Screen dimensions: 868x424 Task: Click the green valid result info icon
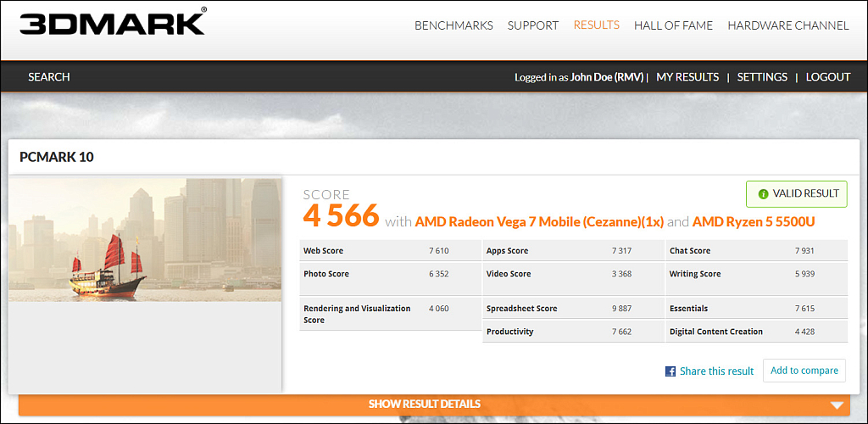pos(763,193)
